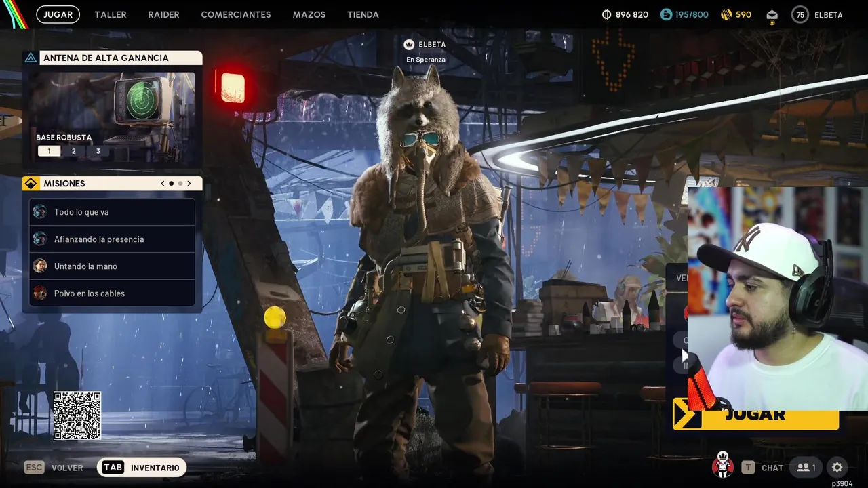Open the ELBETA profile name in top bar

tap(828, 14)
